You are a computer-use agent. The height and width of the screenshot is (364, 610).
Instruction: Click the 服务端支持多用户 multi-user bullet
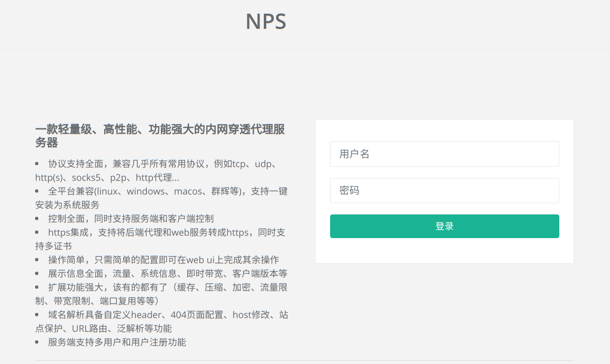pyautogui.click(x=116, y=342)
